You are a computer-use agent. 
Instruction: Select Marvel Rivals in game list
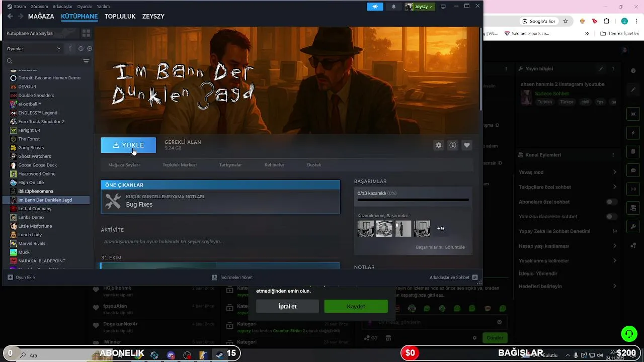(x=32, y=243)
